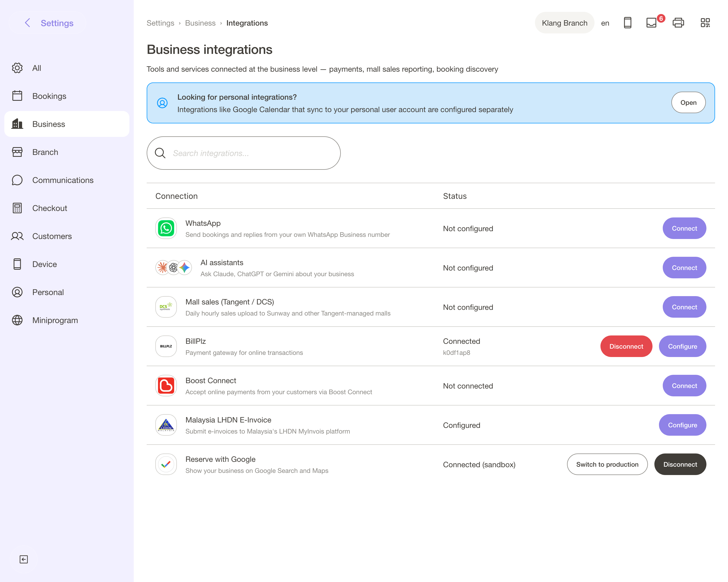Click the printer icon in top bar
The height and width of the screenshot is (582, 728).
click(x=678, y=23)
